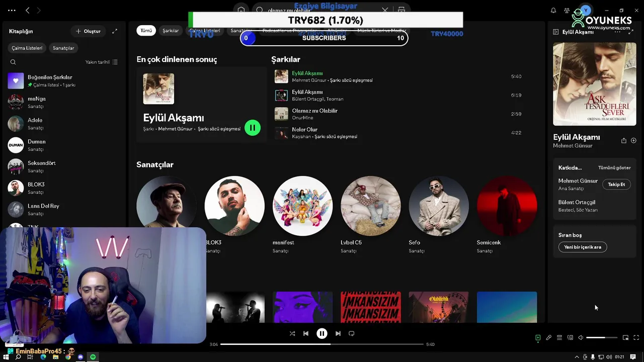Image resolution: width=644 pixels, height=362 pixels.
Task: Open connect to a device
Action: pos(570,338)
